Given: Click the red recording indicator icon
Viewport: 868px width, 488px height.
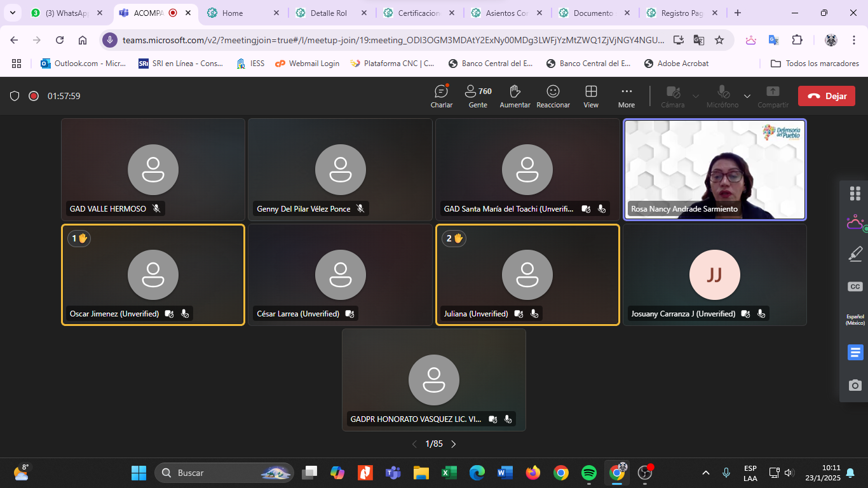Looking at the screenshot, I should 34,96.
